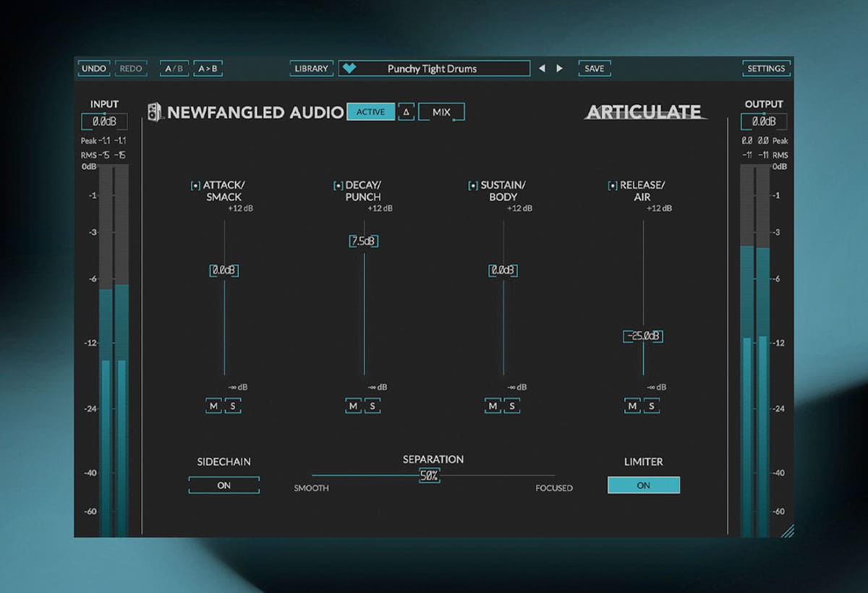The height and width of the screenshot is (593, 868).
Task: Click the window resize corner grip icon
Action: click(787, 531)
